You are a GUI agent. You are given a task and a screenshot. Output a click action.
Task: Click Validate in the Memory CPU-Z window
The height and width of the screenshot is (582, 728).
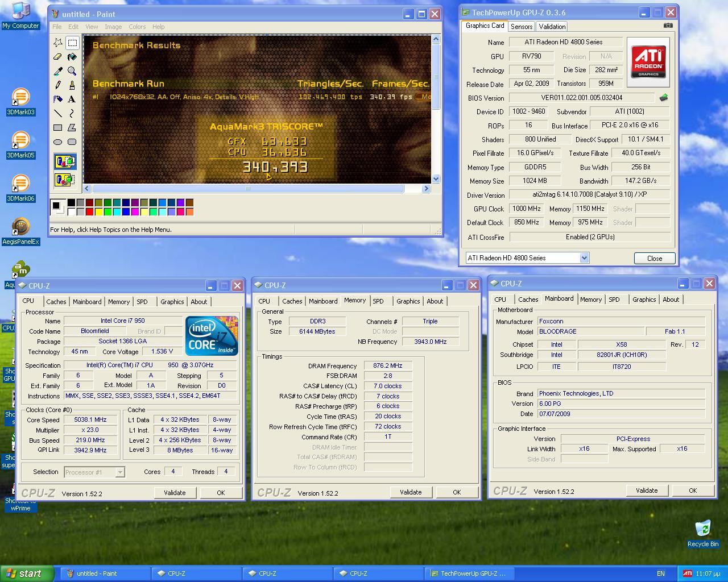pos(411,492)
